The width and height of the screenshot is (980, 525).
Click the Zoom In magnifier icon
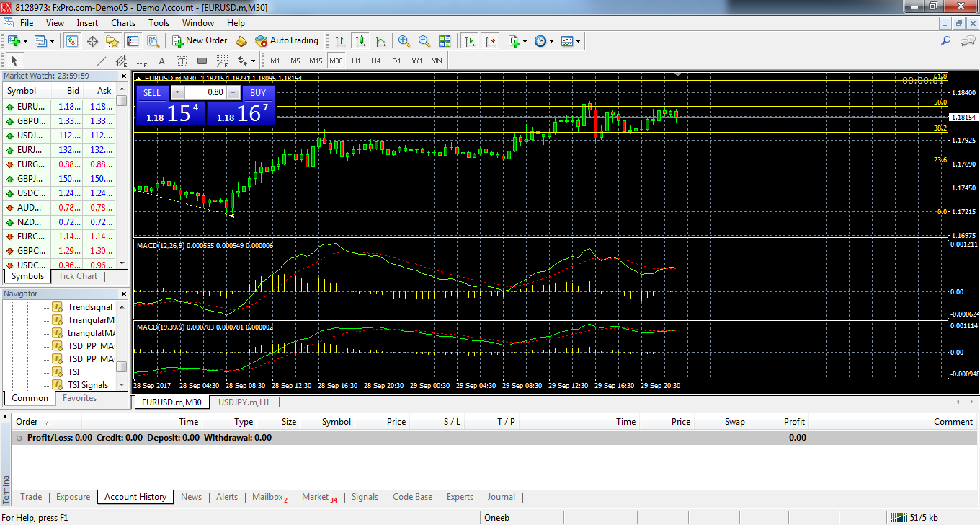[404, 41]
